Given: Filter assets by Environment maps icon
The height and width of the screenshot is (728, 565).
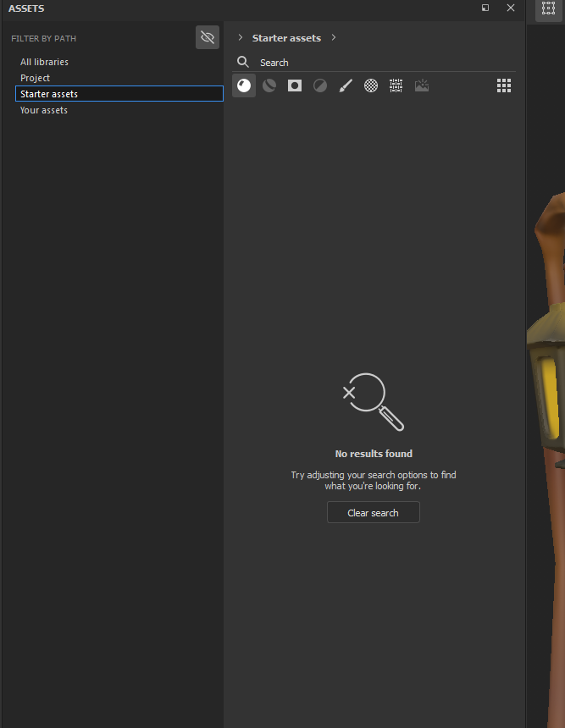Looking at the screenshot, I should [x=422, y=85].
